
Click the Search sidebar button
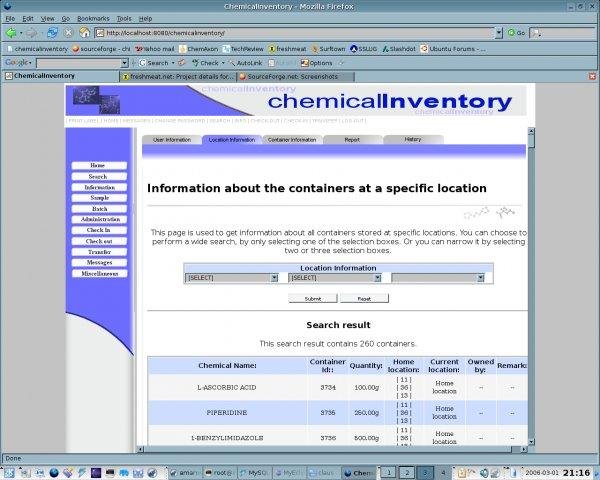tap(99, 176)
